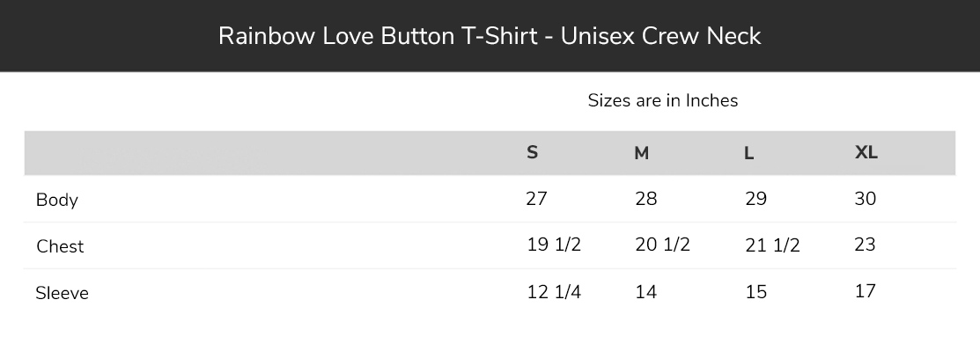Click Body measurement 27 for size S
This screenshot has width=980, height=351.
pos(537,199)
